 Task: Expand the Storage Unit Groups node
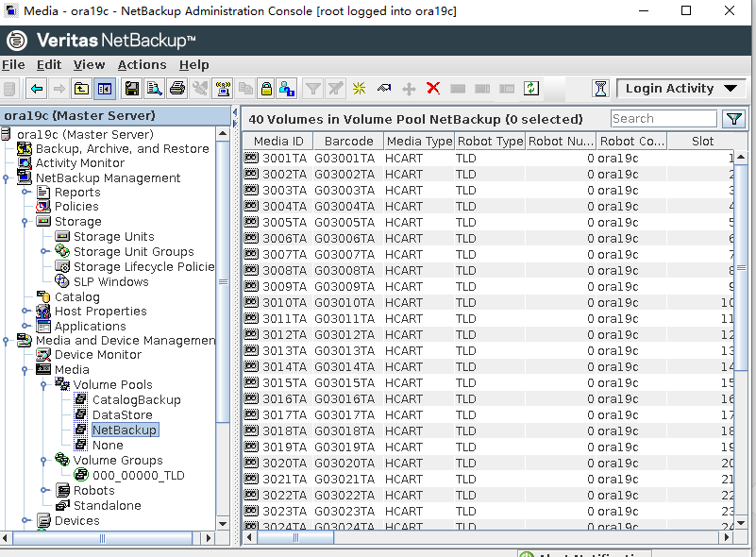pos(44,251)
